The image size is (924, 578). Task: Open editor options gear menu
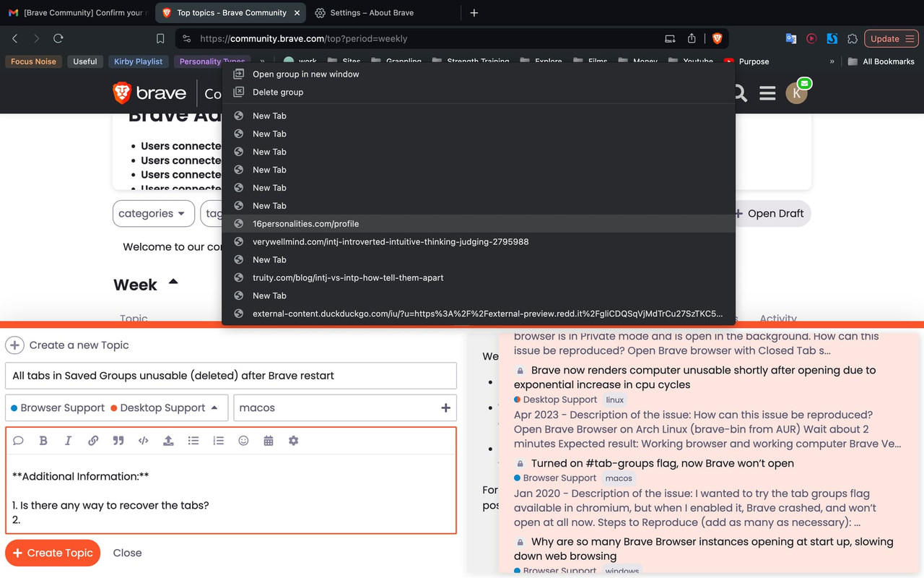293,441
